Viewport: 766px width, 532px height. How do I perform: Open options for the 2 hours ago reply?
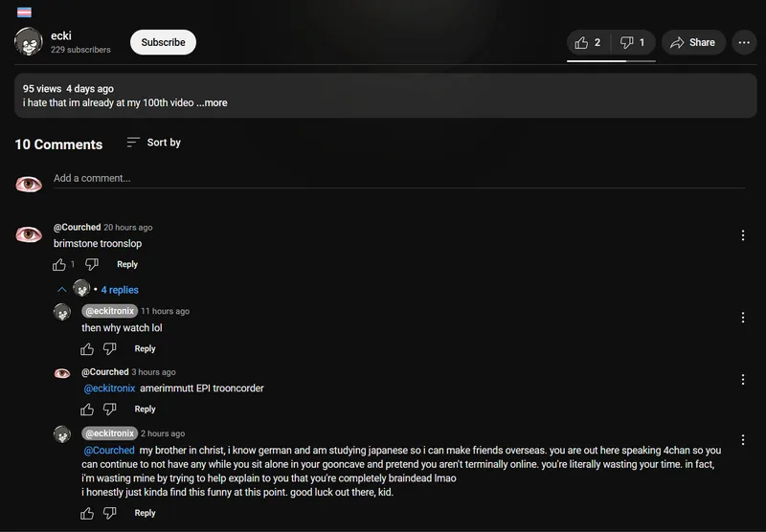pos(743,440)
